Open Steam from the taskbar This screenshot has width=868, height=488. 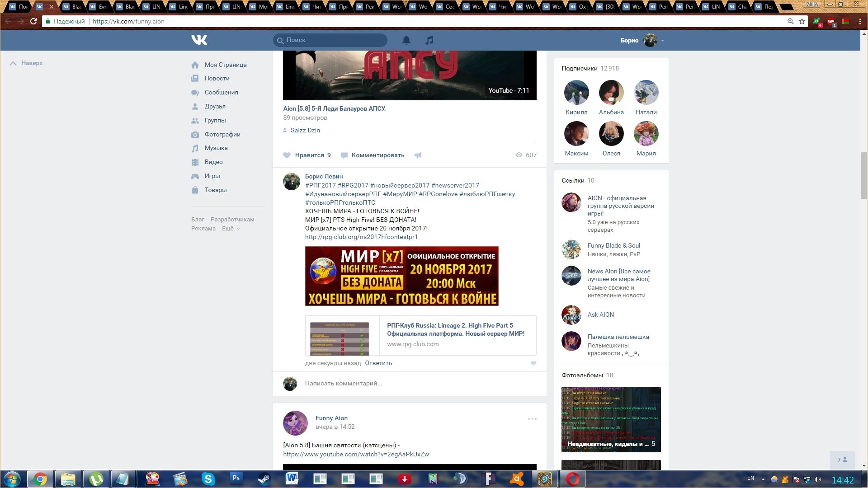tap(264, 479)
